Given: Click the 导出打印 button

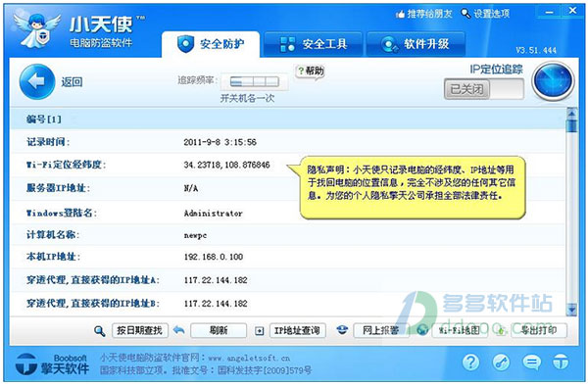Looking at the screenshot, I should [x=539, y=330].
